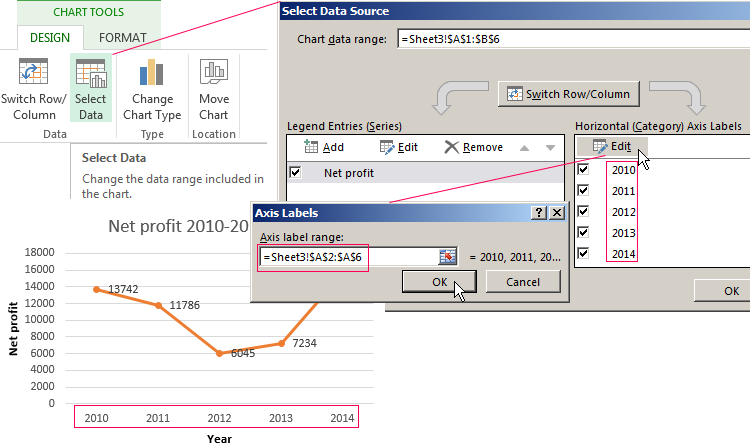Move series down with the down arrow
Viewport: 750px width, 445px height.
pos(549,148)
